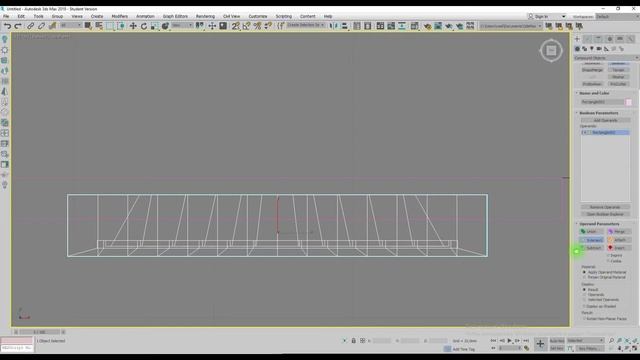Enable Retain Non-Planar Faces checkbox
640x360 pixels.
coord(584,319)
